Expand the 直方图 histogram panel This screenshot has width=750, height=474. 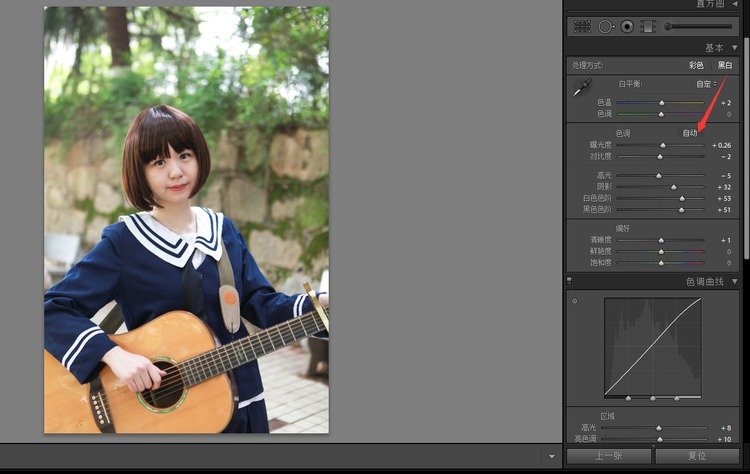[x=736, y=4]
